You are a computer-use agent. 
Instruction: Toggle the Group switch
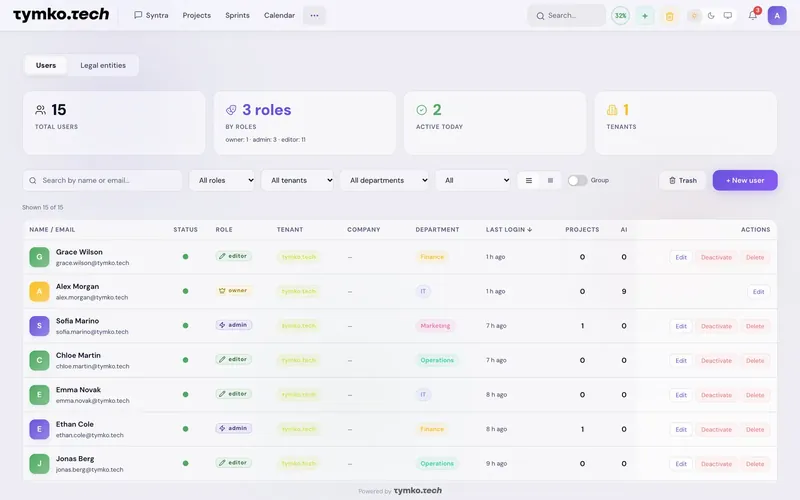577,181
